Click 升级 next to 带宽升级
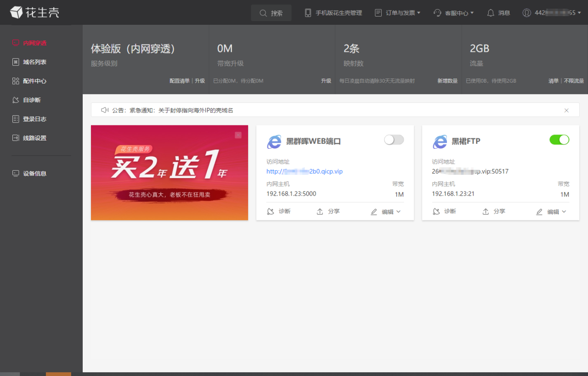Viewport: 588px width, 376px height. pyautogui.click(x=326, y=80)
